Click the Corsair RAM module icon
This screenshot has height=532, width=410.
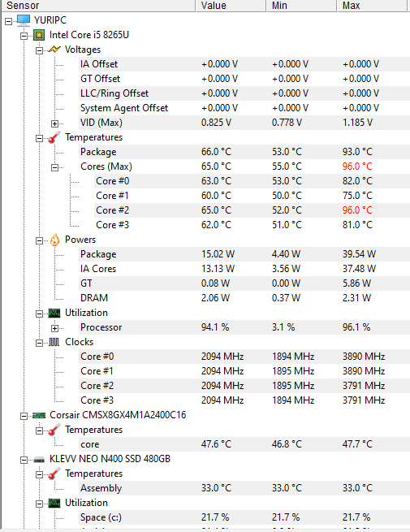coord(39,415)
